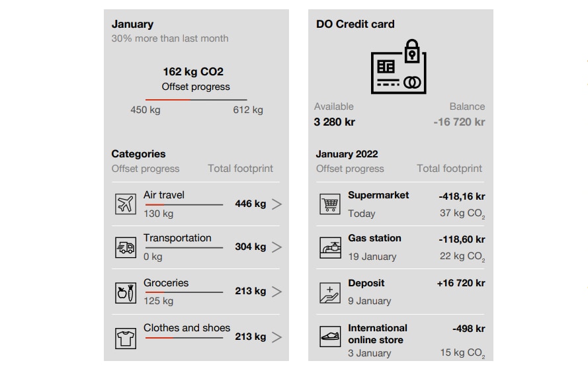Expand Air travel category chevron
588x365 pixels.
click(276, 204)
